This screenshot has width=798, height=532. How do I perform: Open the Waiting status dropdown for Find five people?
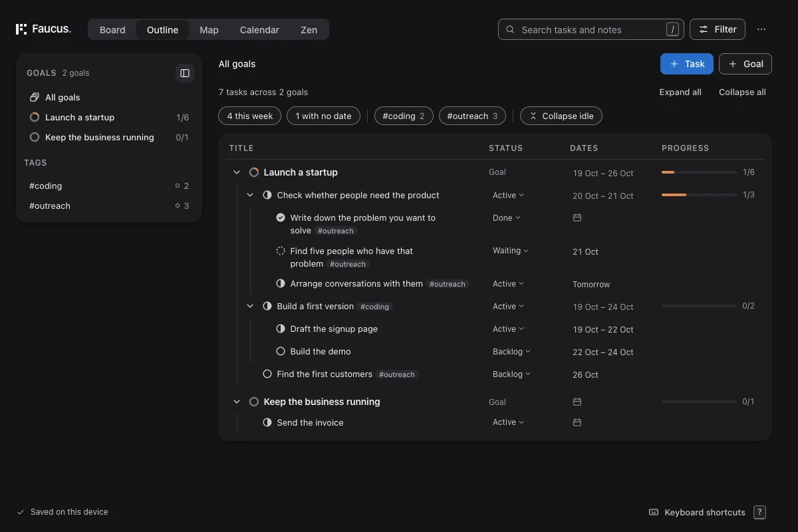(511, 251)
